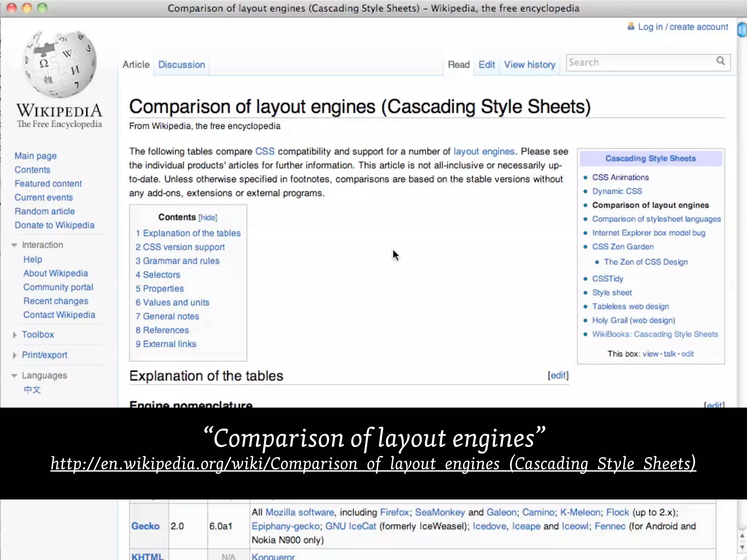The image size is (747, 560).
Task: Jump to 5 Properties section
Action: 160,288
